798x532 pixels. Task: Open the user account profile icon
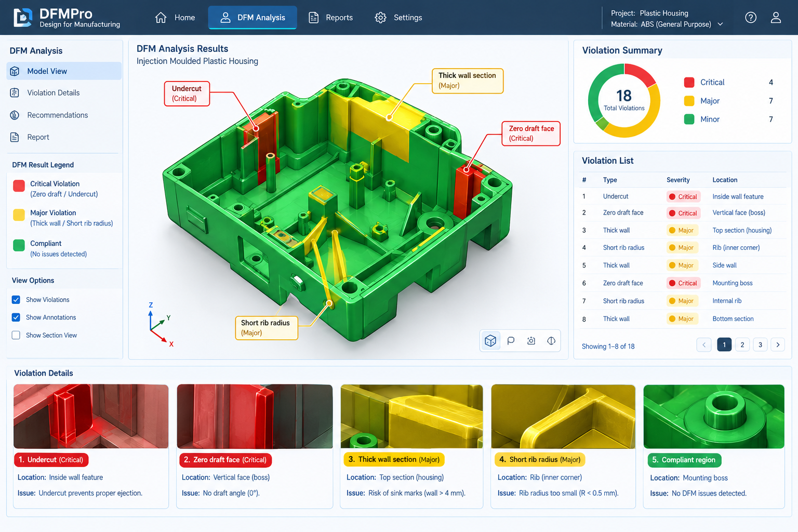[776, 18]
